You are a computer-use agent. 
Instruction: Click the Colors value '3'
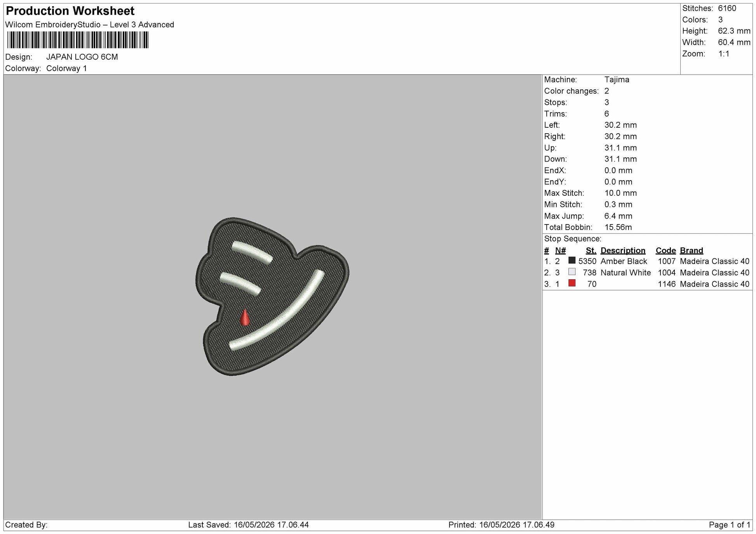(x=720, y=20)
